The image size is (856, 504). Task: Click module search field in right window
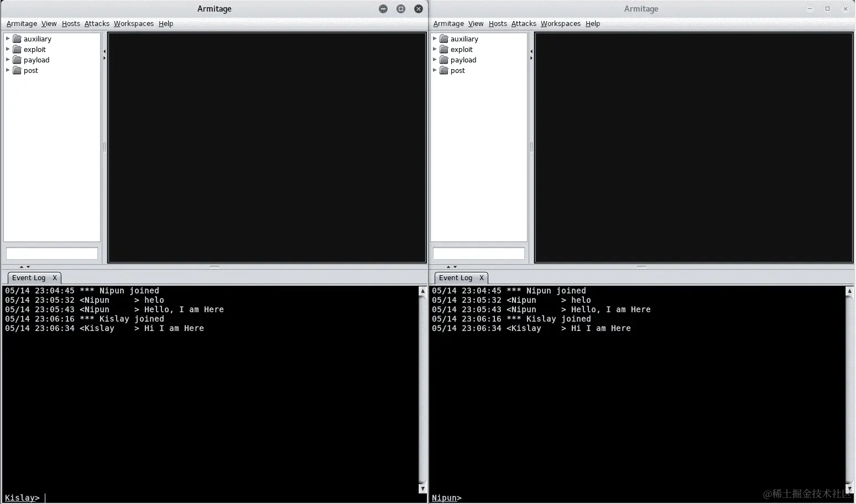[x=479, y=253]
